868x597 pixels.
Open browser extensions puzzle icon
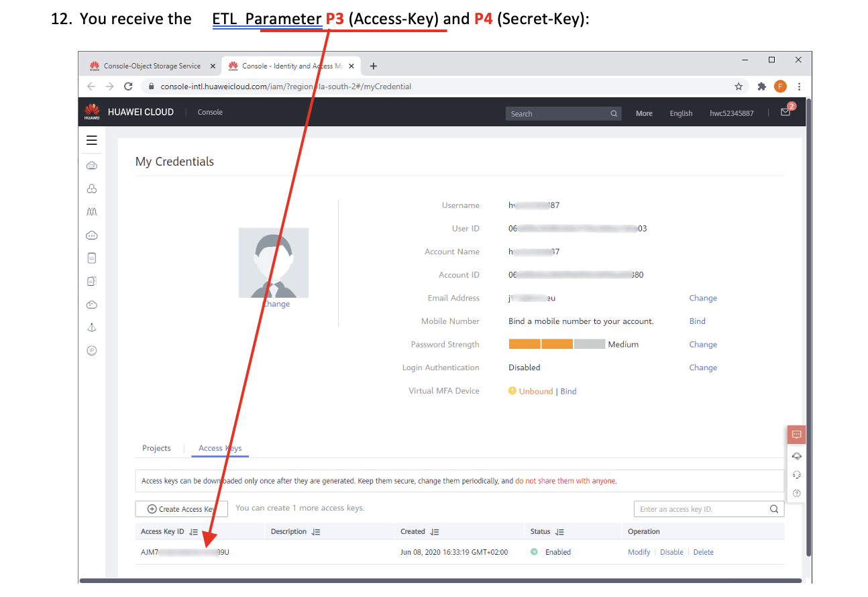(761, 87)
